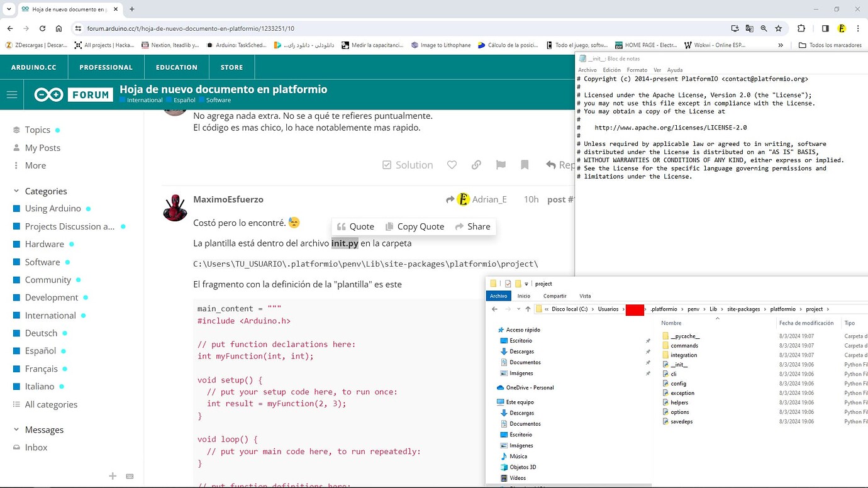Screen dimensions: 868x488
Task: Open MaximoEsfuerzo's profile link
Action: click(x=228, y=199)
